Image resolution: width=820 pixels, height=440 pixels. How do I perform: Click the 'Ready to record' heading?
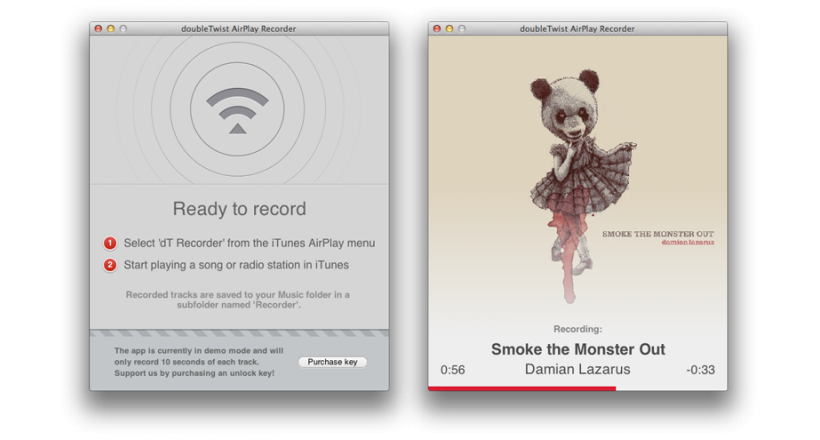(240, 209)
